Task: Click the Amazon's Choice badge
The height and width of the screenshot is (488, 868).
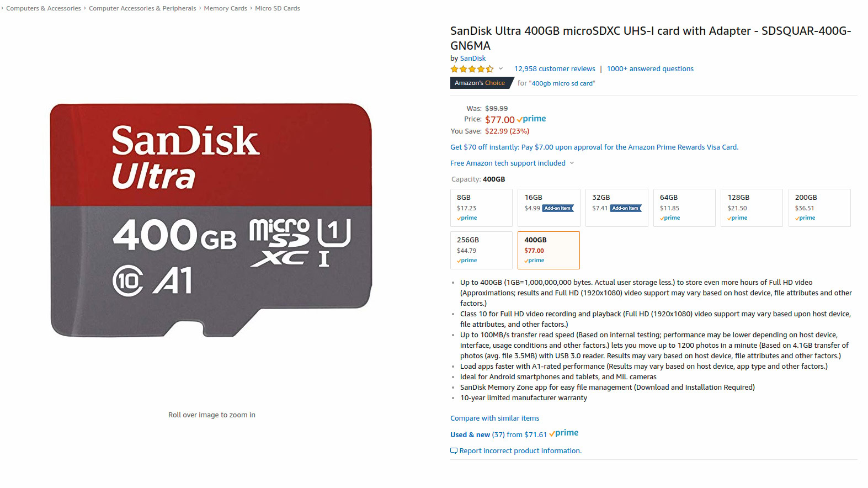Action: (480, 83)
